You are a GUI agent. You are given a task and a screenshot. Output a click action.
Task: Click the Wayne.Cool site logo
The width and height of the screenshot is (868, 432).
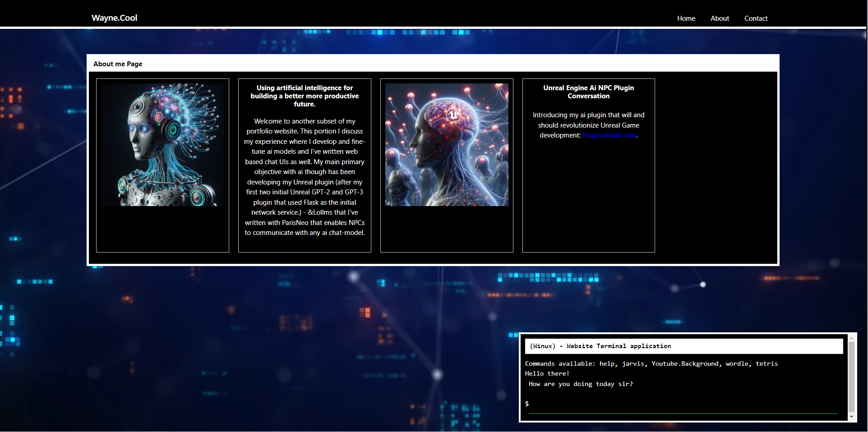pyautogui.click(x=114, y=18)
